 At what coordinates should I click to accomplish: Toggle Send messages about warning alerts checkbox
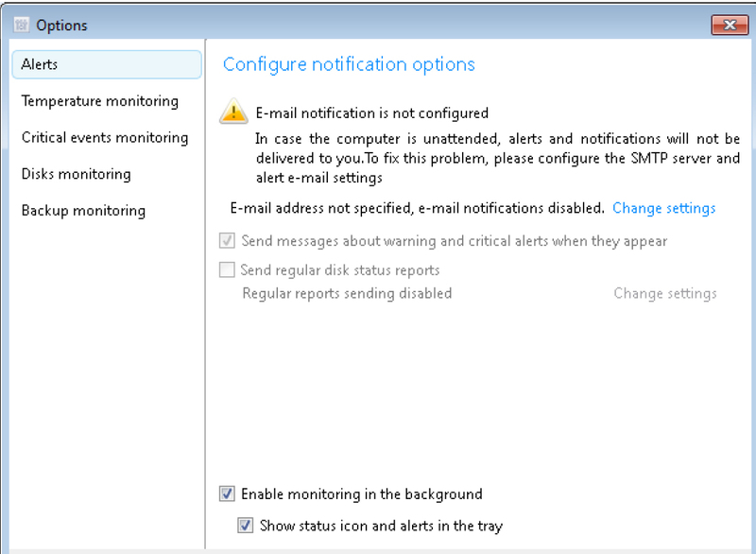pyautogui.click(x=227, y=240)
